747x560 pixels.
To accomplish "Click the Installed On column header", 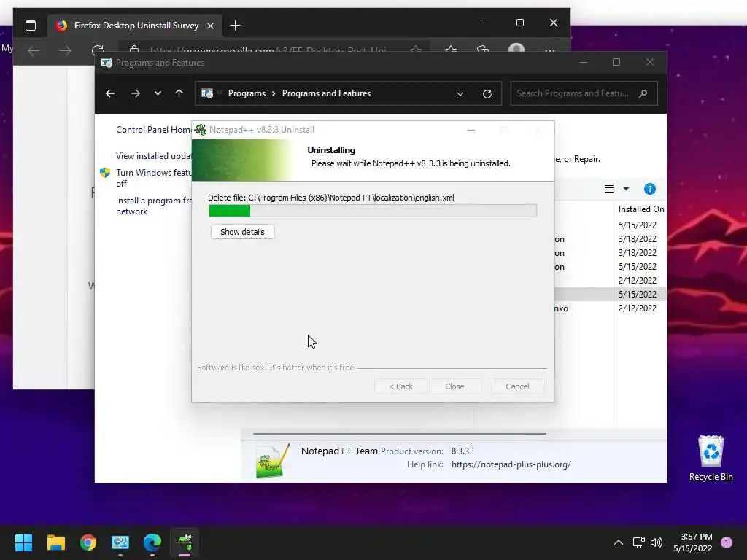I will pos(640,209).
